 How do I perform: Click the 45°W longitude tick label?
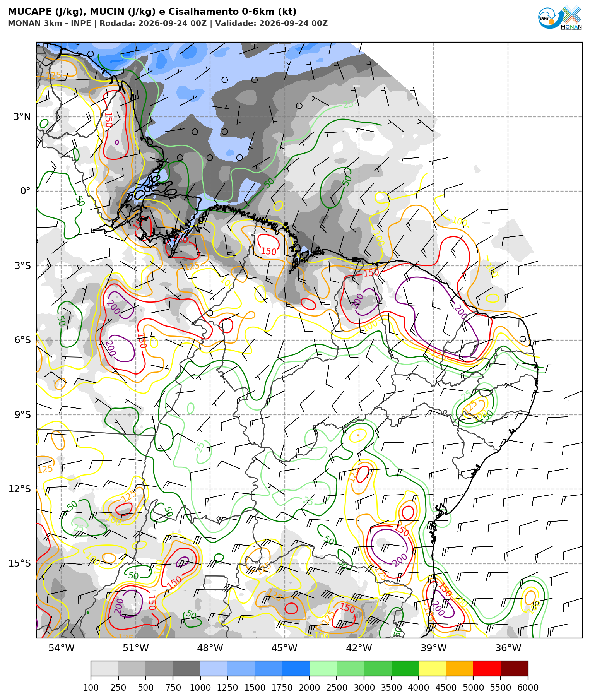[285, 648]
